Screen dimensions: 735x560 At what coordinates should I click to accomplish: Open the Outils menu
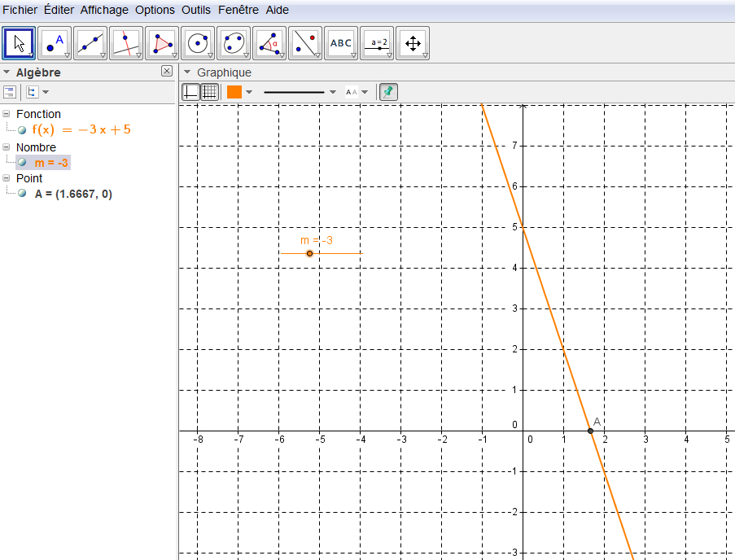pos(196,10)
